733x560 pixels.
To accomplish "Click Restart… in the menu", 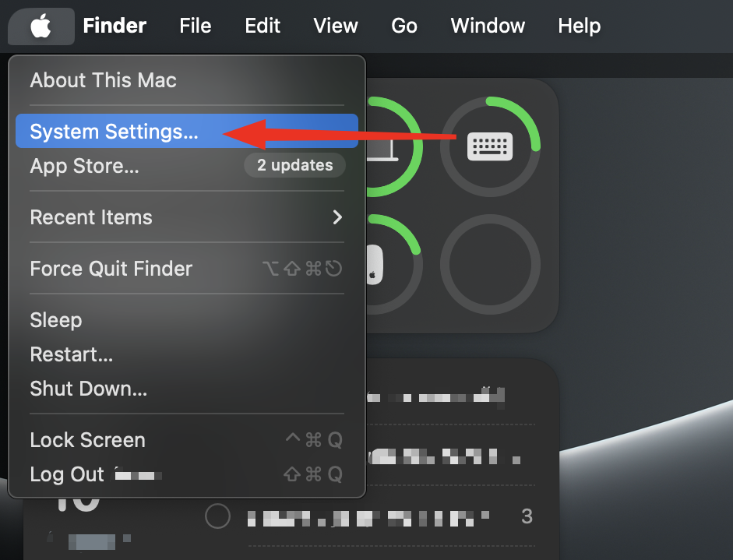I will (x=187, y=354).
